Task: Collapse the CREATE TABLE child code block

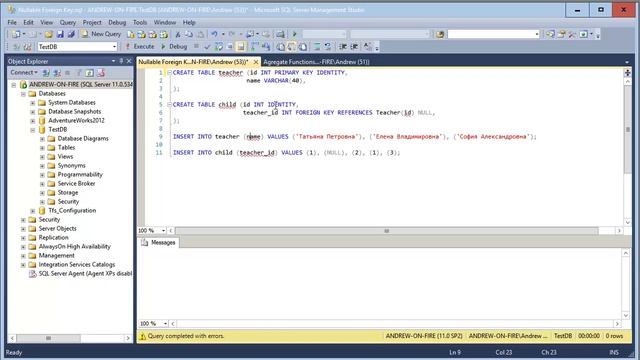Action: 169,104
